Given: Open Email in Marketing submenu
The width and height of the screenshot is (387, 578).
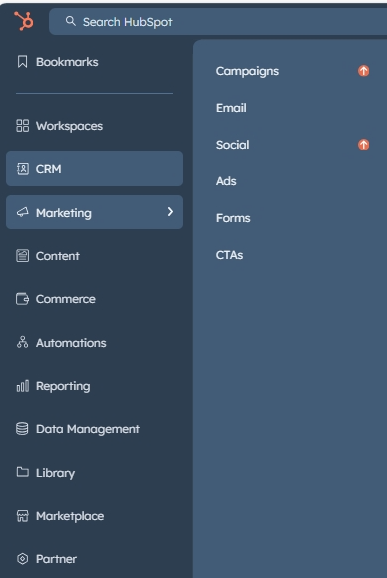Looking at the screenshot, I should tap(231, 108).
